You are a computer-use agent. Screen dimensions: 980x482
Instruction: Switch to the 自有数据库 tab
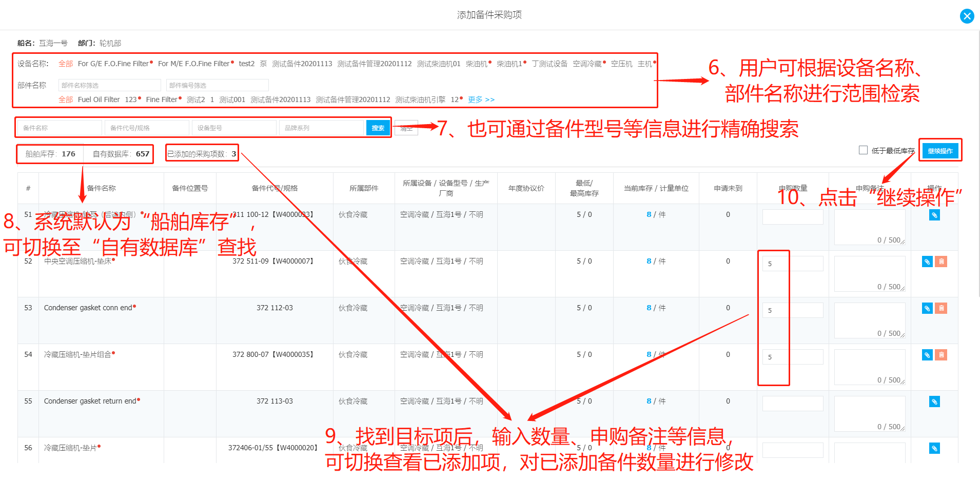(x=120, y=154)
